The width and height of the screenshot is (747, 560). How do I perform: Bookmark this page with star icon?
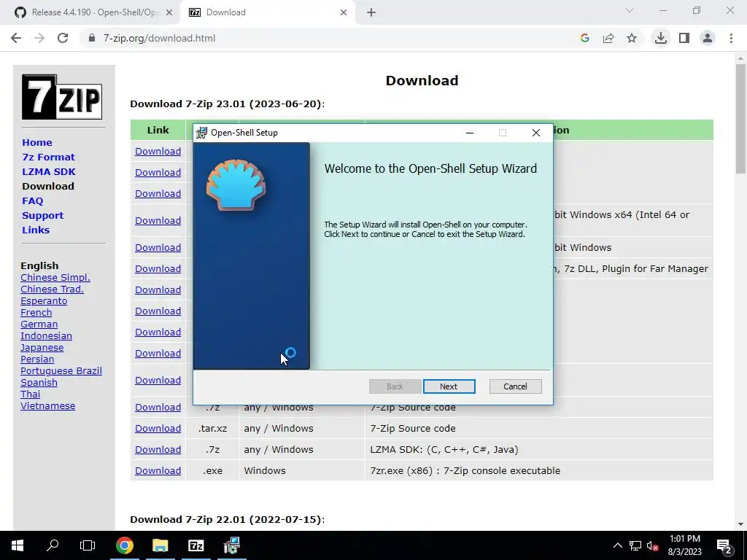[x=632, y=38]
